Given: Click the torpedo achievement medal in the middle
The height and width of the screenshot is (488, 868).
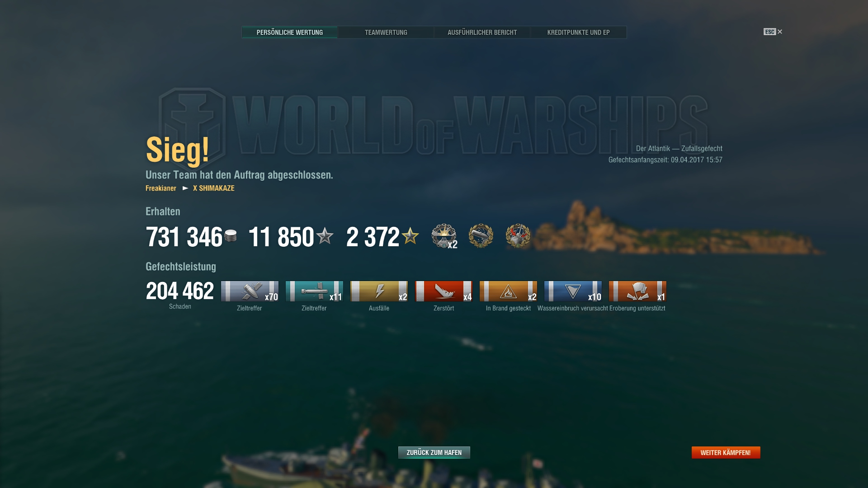Looking at the screenshot, I should (481, 236).
